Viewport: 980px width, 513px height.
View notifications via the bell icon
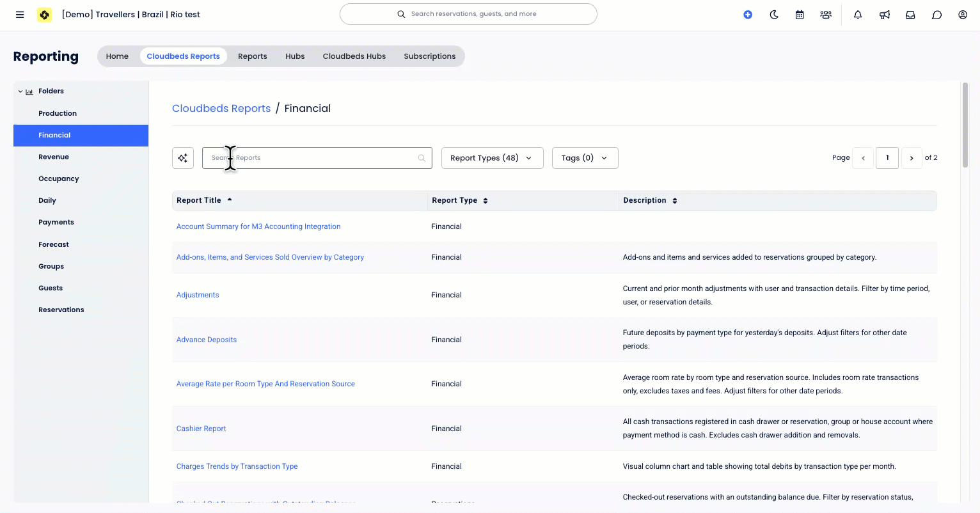[857, 14]
